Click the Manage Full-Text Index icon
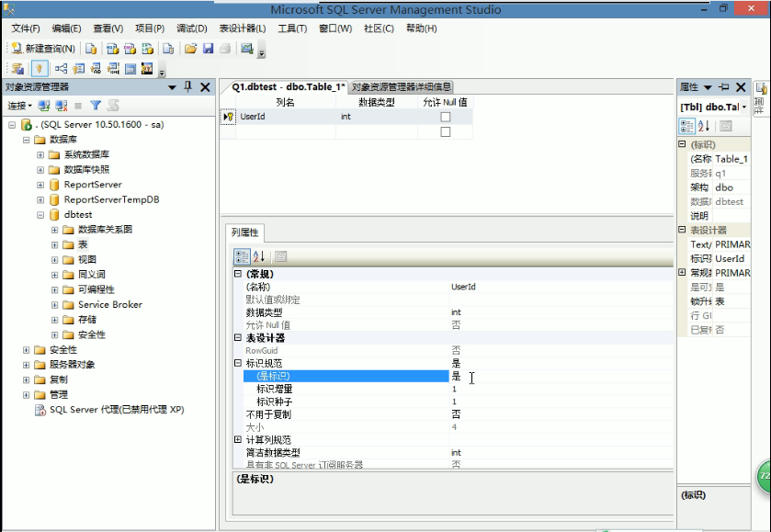 (96, 68)
